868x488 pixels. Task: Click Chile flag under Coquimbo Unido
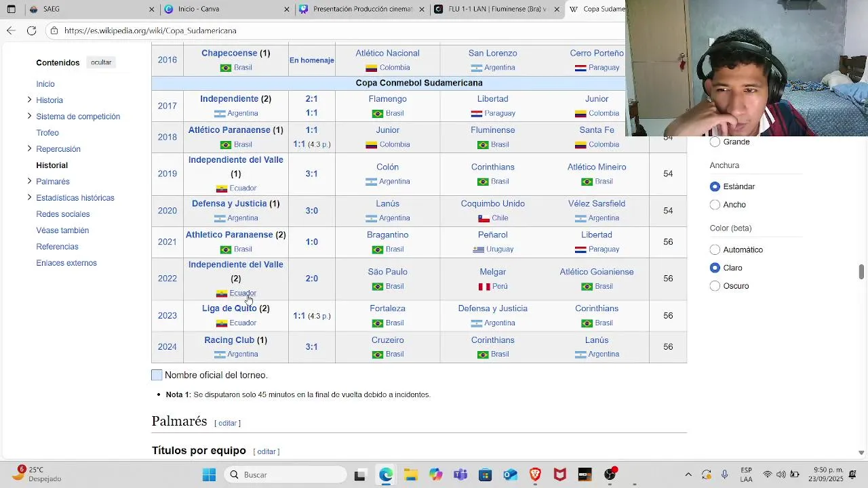484,218
